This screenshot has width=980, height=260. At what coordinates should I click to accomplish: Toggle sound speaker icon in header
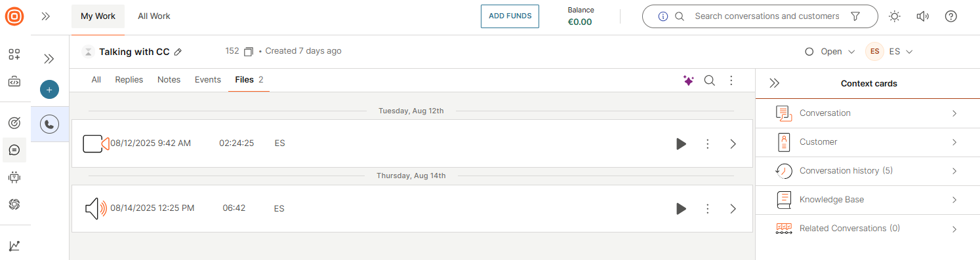923,16
